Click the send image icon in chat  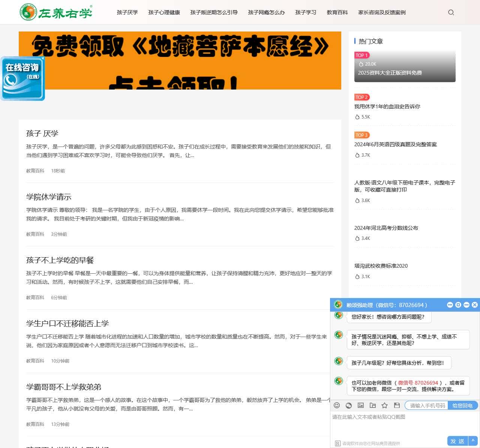(361, 405)
